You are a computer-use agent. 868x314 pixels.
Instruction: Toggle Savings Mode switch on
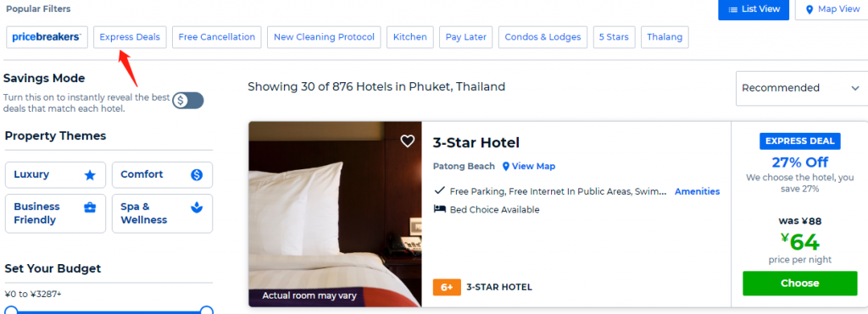click(187, 101)
